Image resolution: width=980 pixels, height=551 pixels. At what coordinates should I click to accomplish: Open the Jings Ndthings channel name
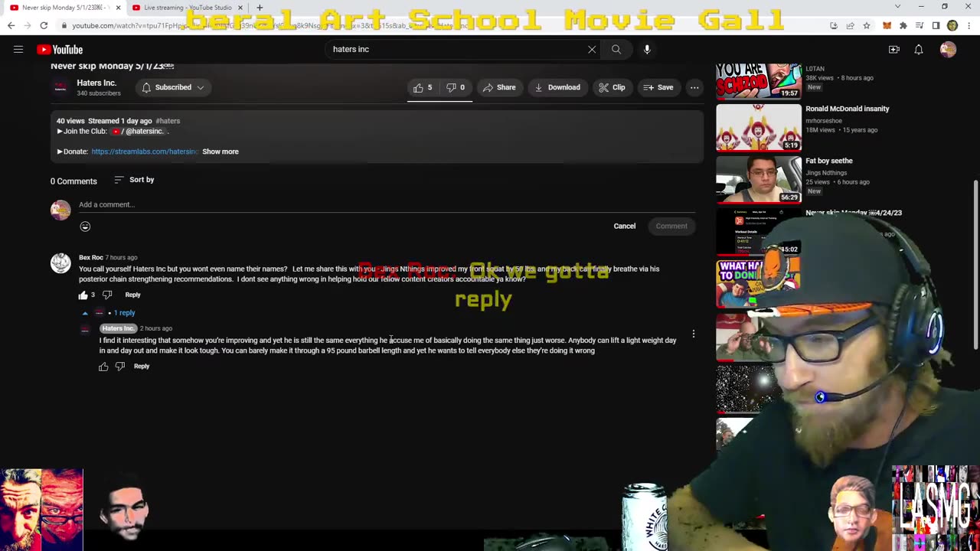tap(826, 174)
